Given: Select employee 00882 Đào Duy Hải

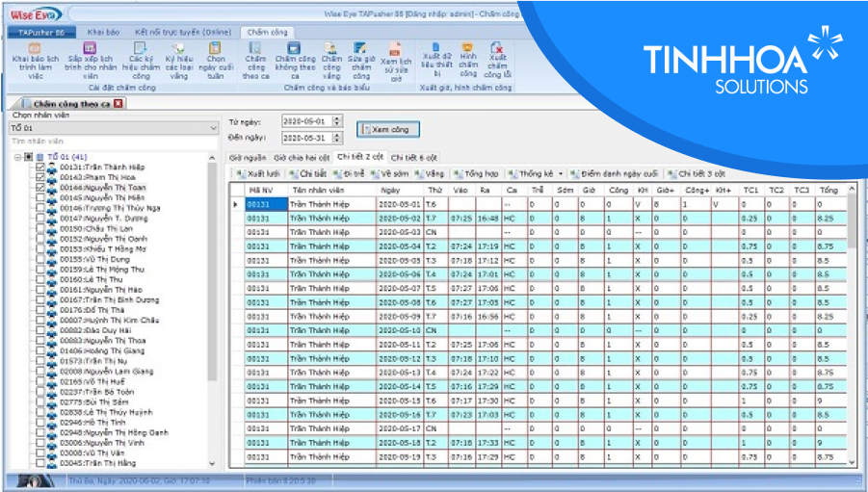Looking at the screenshot, I should [x=95, y=330].
